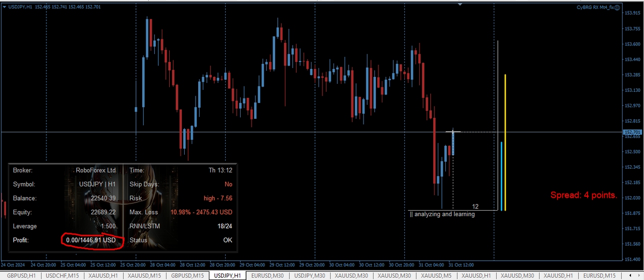Click the 'Skip Days:' label in info panel
This screenshot has width=644, height=280.
point(144,184)
